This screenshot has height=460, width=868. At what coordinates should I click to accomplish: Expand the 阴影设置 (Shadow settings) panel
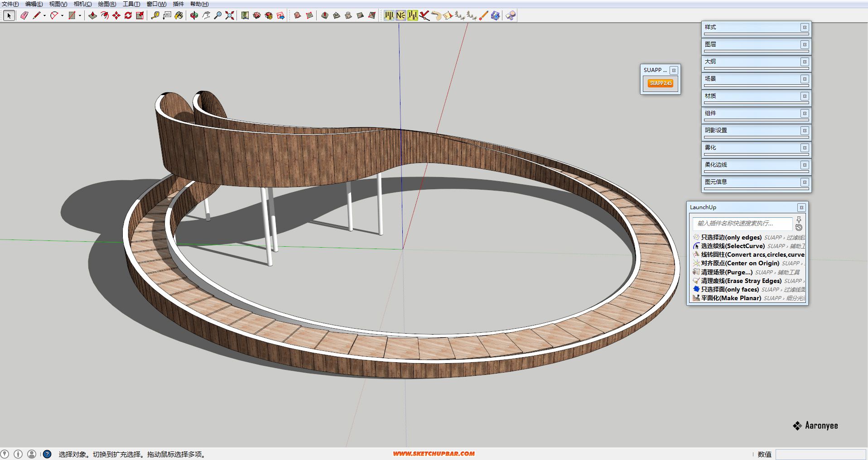(x=756, y=130)
